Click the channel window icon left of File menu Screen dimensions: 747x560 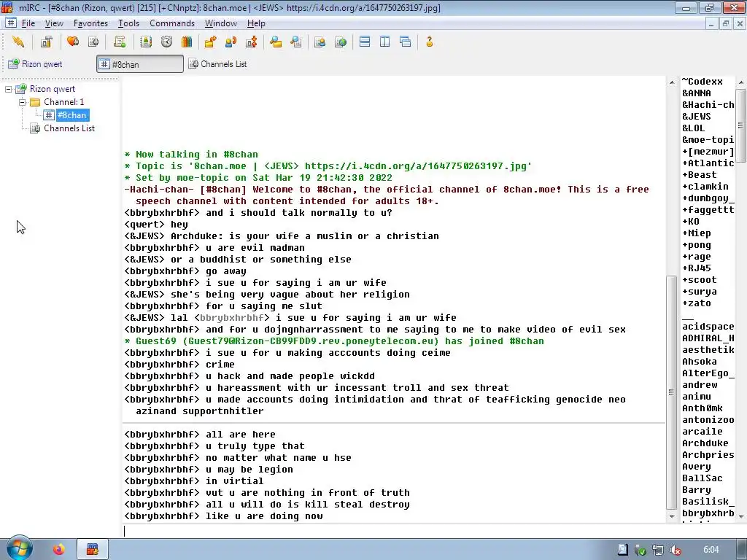10,23
